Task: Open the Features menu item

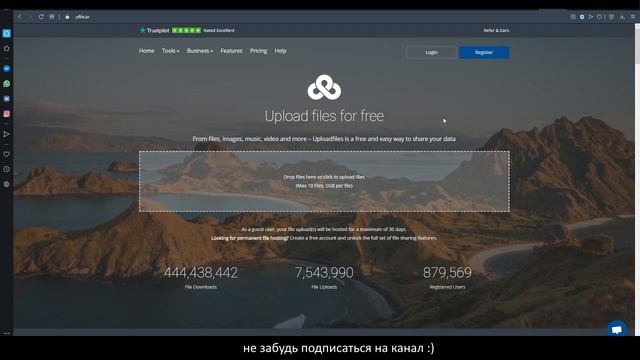Action: pyautogui.click(x=231, y=51)
